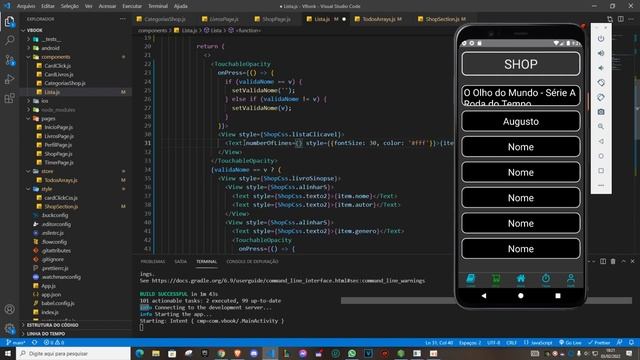Tap Augusto item in emulator
This screenshot has width=640, height=360.
click(x=521, y=121)
